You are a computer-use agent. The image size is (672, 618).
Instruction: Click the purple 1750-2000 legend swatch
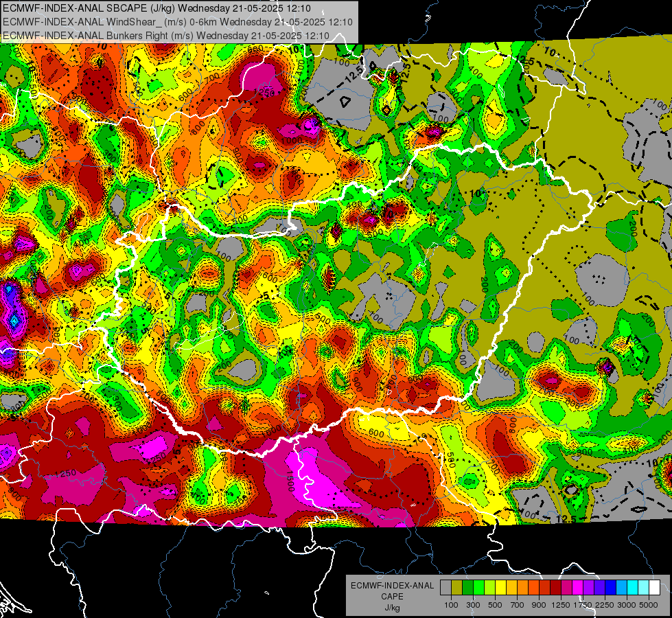coord(589,587)
